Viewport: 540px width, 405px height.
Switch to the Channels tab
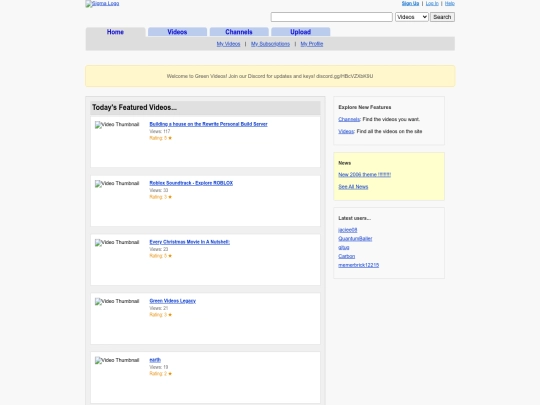[x=239, y=32]
